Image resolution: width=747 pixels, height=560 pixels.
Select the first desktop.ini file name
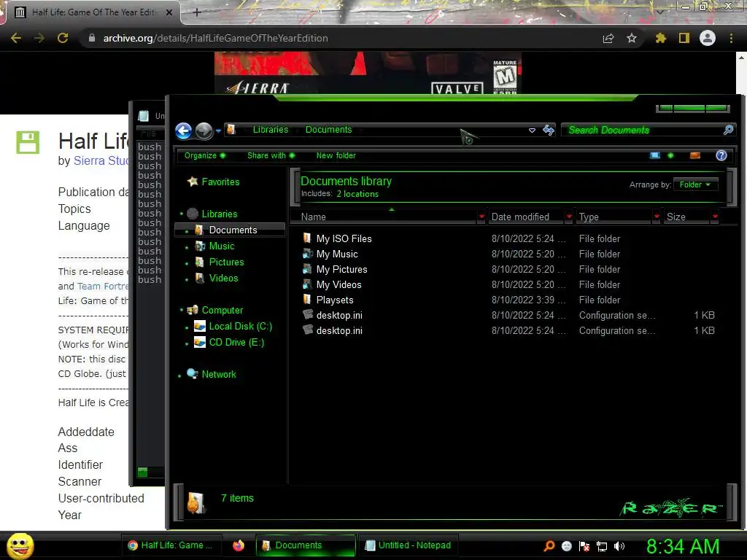click(339, 316)
